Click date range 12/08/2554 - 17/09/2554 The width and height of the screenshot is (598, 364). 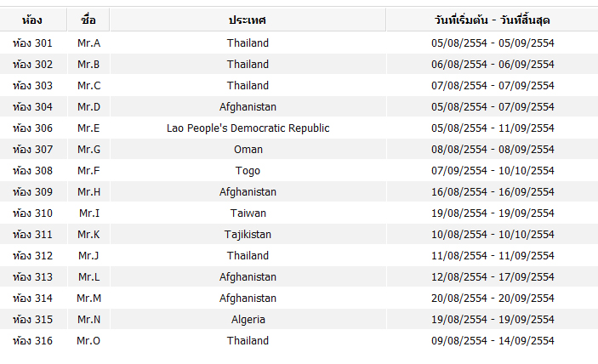pyautogui.click(x=492, y=276)
